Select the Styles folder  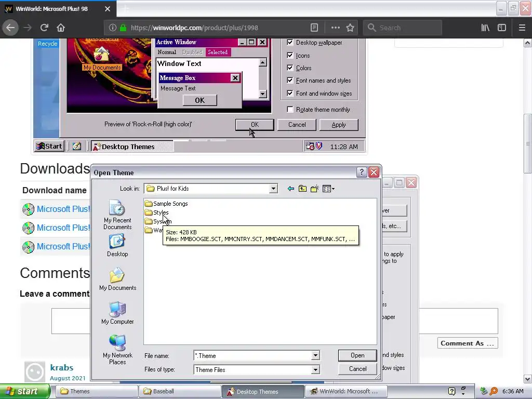tap(157, 212)
